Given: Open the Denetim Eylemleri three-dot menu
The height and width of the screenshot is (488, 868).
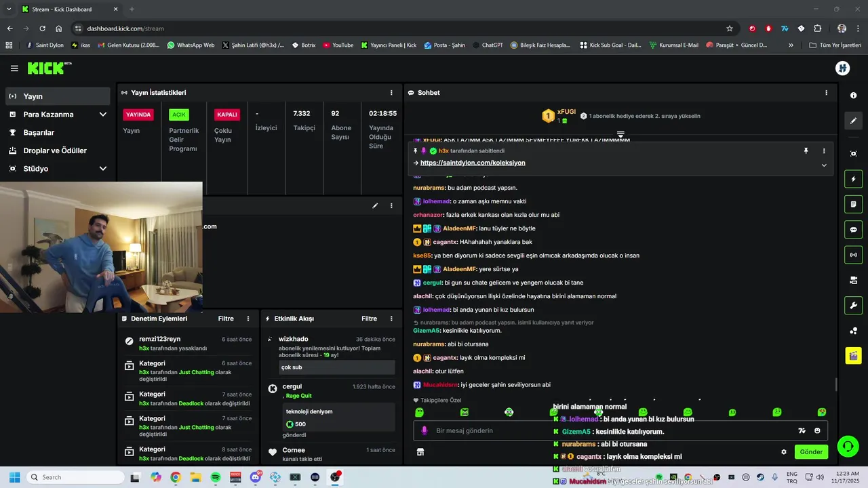Looking at the screenshot, I should 248,319.
